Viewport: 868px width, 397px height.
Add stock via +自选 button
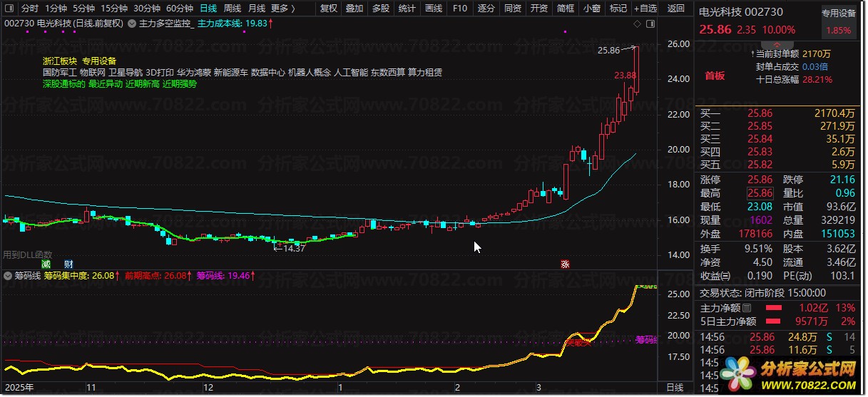point(645,9)
